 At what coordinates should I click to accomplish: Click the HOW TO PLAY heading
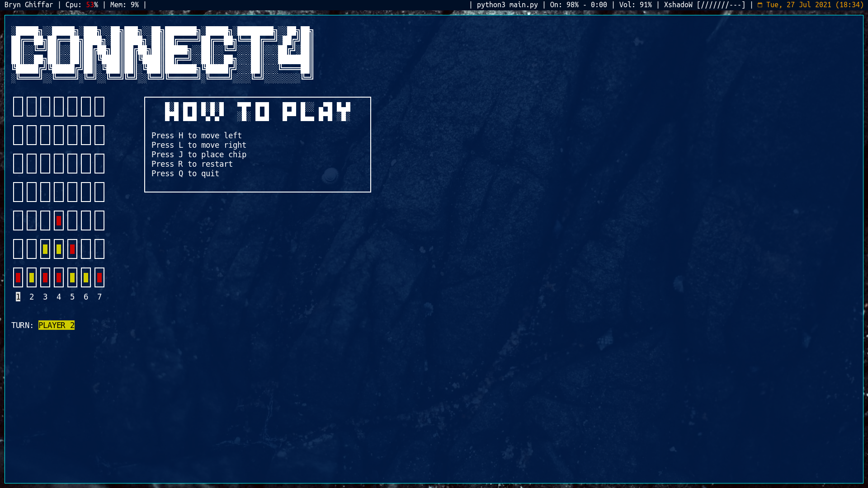[x=258, y=112]
